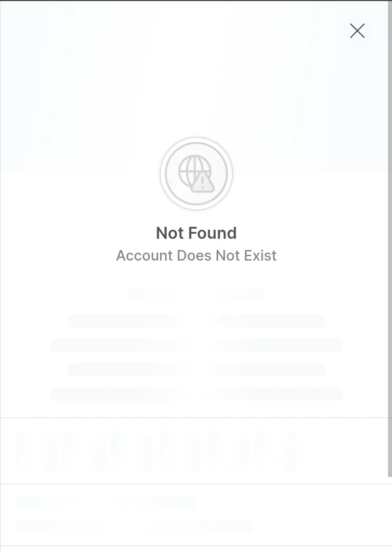The image size is (392, 552).
Task: Close the Not Found dialog
Action: click(357, 31)
